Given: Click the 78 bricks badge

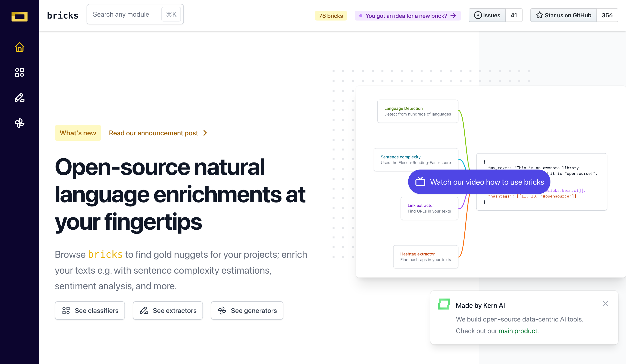Looking at the screenshot, I should click(x=331, y=16).
